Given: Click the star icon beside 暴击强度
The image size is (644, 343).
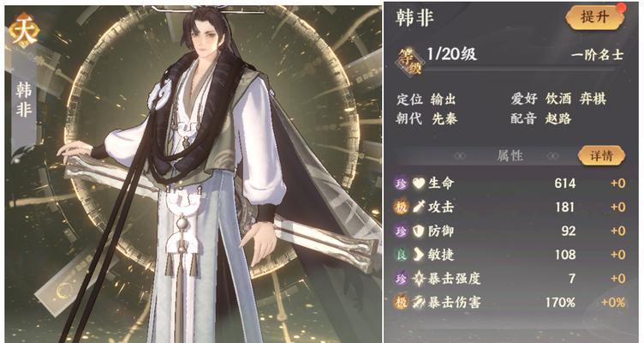Looking at the screenshot, I should pos(419,279).
